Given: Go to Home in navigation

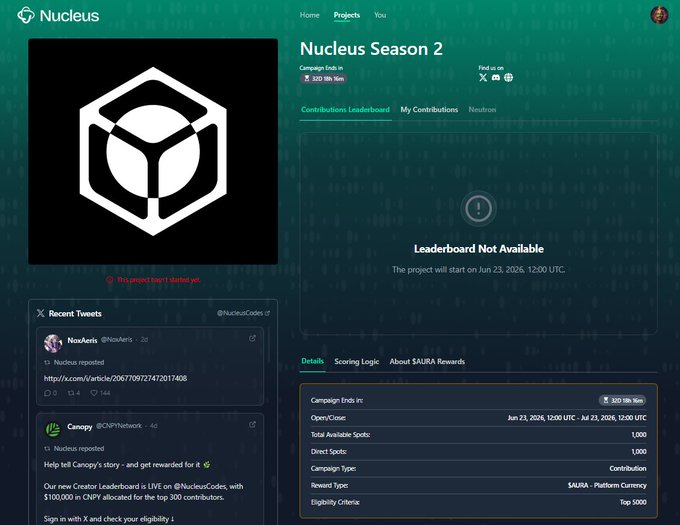Looking at the screenshot, I should pyautogui.click(x=310, y=15).
